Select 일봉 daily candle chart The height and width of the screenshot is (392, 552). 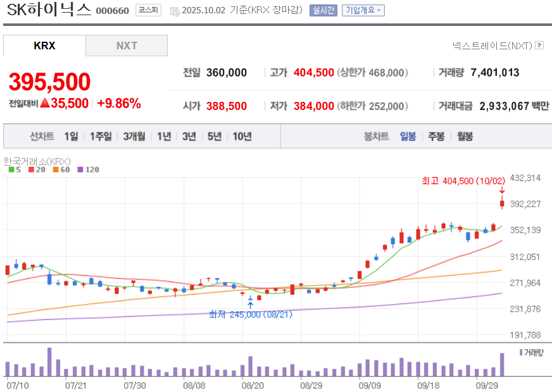click(x=408, y=136)
